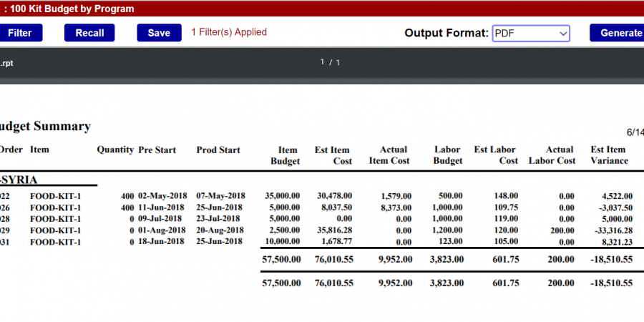Viewport: 644px width, 322px height.
Task: Select pre start date 11-Jun-2018
Action: point(161,208)
